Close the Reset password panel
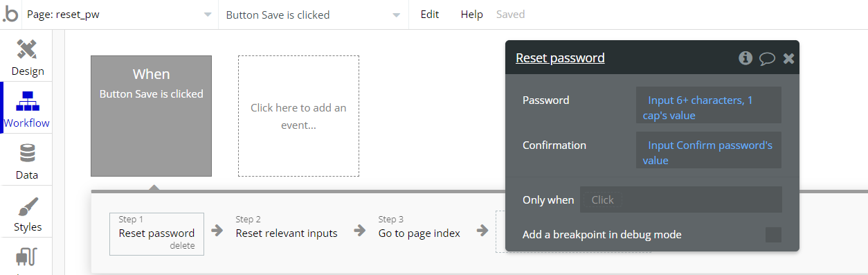 (788, 59)
